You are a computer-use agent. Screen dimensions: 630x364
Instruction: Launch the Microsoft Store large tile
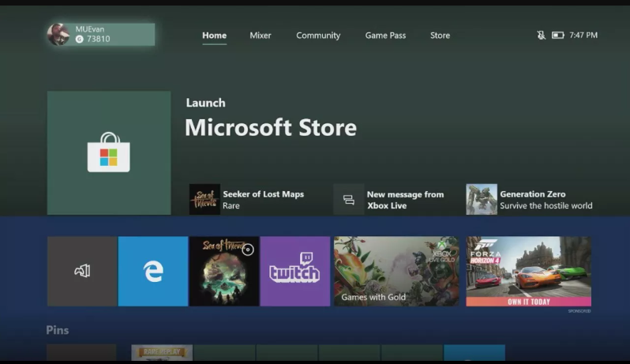tap(109, 152)
